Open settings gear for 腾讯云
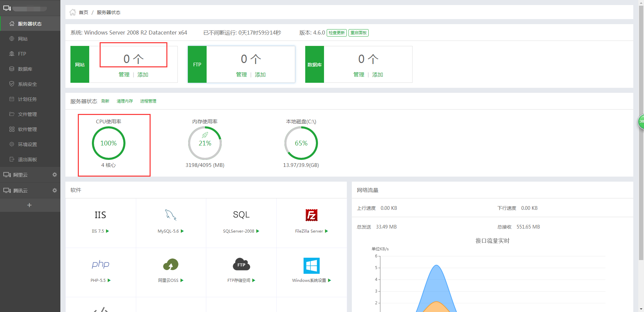 tap(55, 190)
